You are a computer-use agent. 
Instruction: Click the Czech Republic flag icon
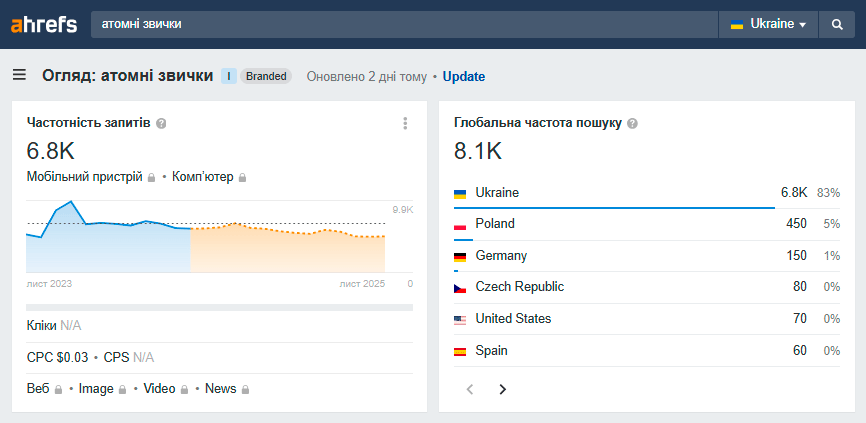(460, 288)
